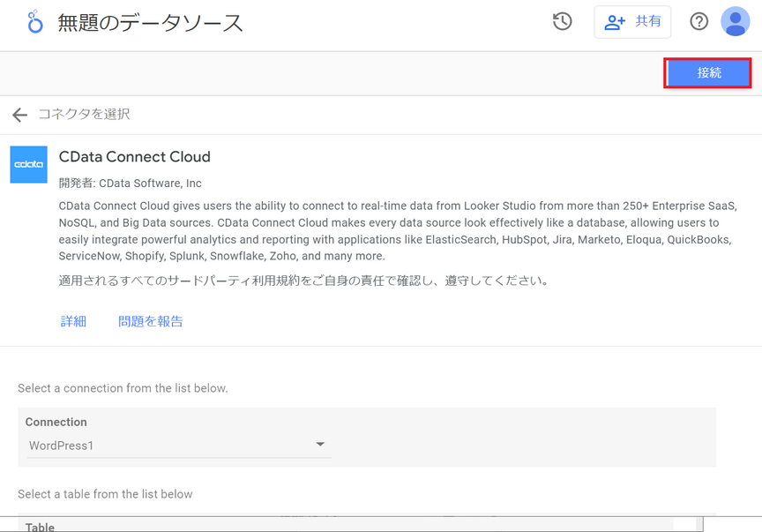Click the CData Connect Cloud heading
Screen dimensions: 762x532
click(135, 156)
